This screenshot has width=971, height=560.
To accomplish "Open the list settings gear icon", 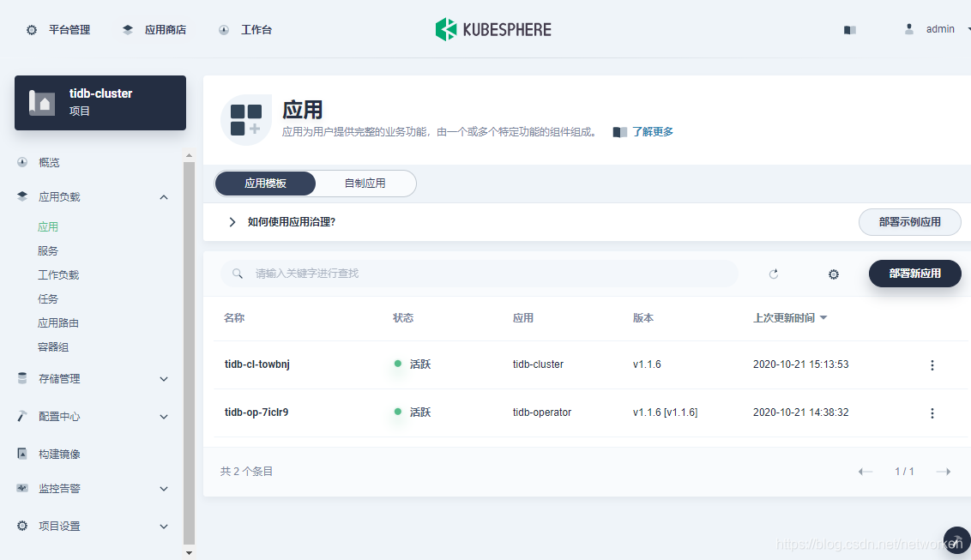I will pos(833,274).
